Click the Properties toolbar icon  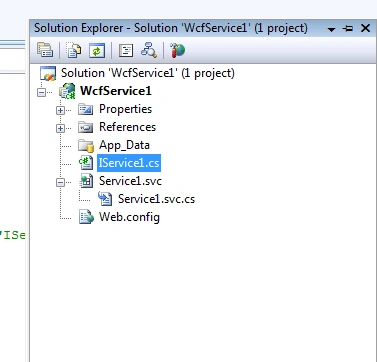tap(45, 50)
